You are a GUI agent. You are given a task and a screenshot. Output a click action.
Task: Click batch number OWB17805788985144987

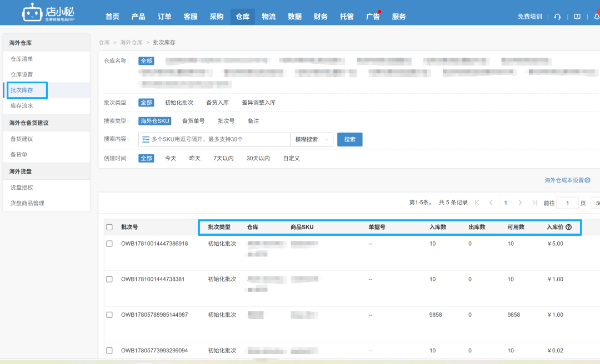point(154,315)
